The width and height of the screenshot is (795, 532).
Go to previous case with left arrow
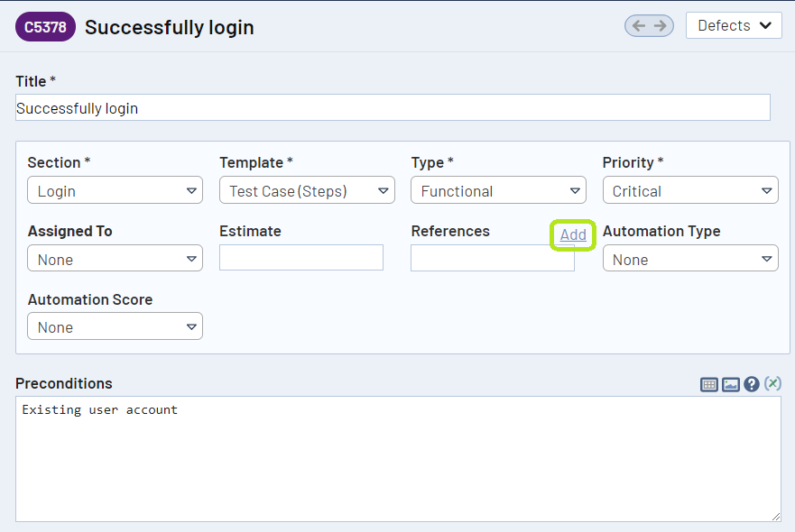tap(639, 26)
